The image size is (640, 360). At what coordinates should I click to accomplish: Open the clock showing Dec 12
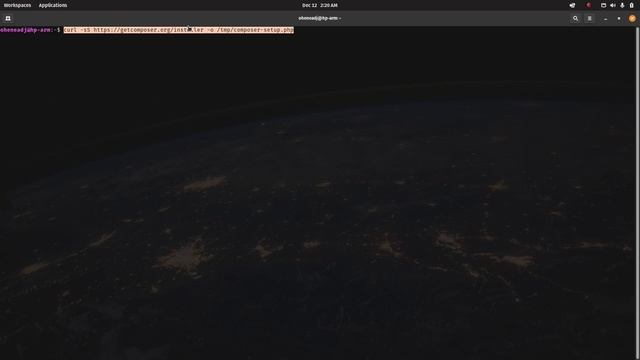point(320,5)
